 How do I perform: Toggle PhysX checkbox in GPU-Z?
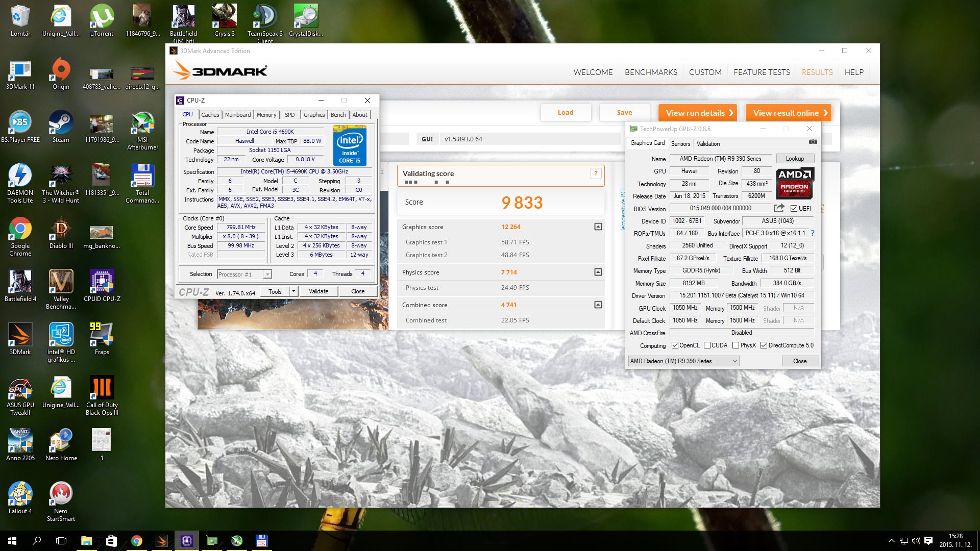[x=736, y=345]
